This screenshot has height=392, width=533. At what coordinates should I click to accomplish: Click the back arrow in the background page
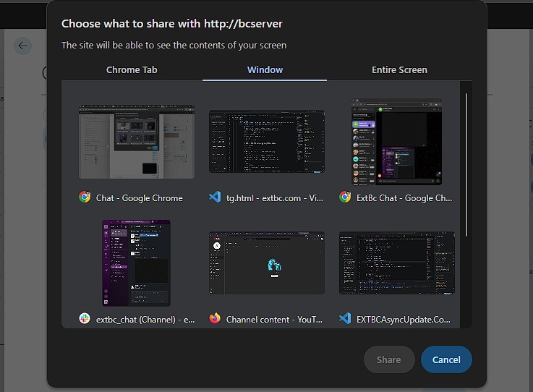(22, 46)
